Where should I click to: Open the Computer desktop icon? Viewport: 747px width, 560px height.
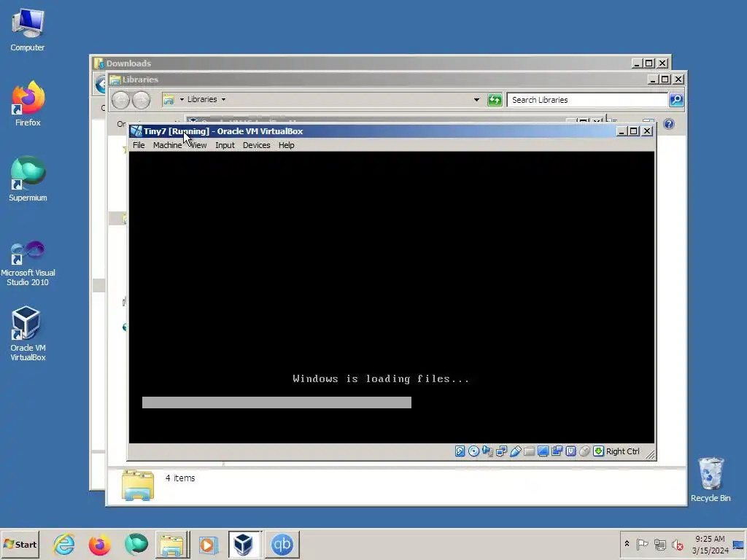pyautogui.click(x=28, y=30)
